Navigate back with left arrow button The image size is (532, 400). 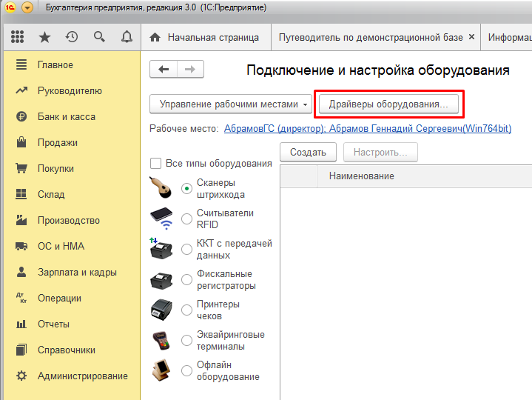164,69
